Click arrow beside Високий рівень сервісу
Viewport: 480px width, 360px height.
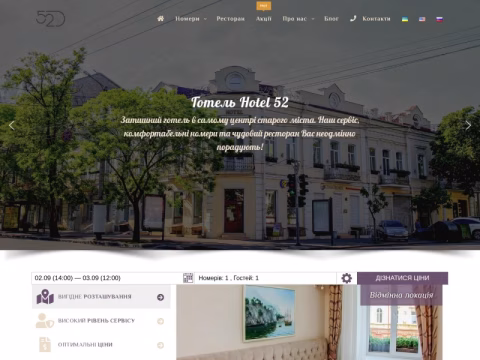(160, 321)
